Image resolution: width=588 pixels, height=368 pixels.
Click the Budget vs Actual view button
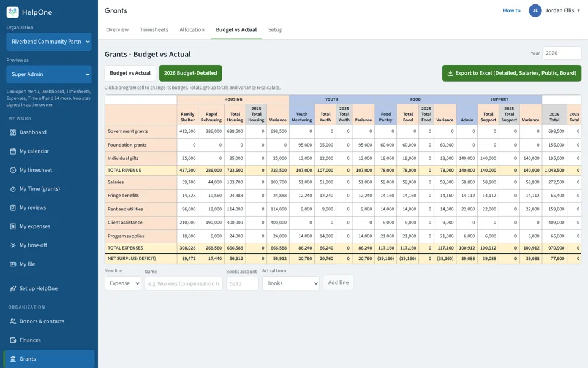[130, 73]
